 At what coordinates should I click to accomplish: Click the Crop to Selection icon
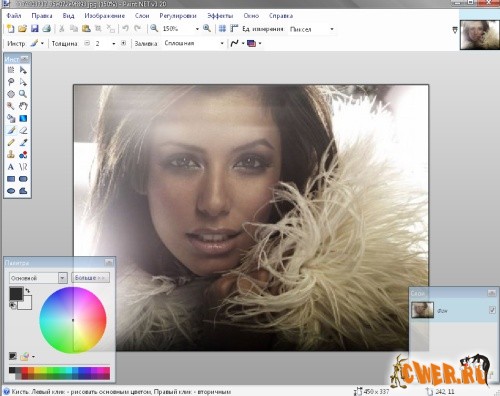pos(98,29)
